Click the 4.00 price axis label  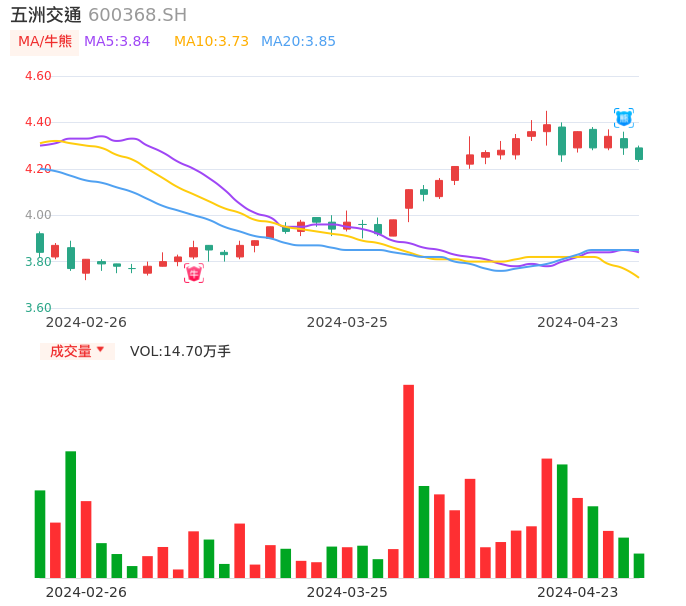[x=38, y=215]
